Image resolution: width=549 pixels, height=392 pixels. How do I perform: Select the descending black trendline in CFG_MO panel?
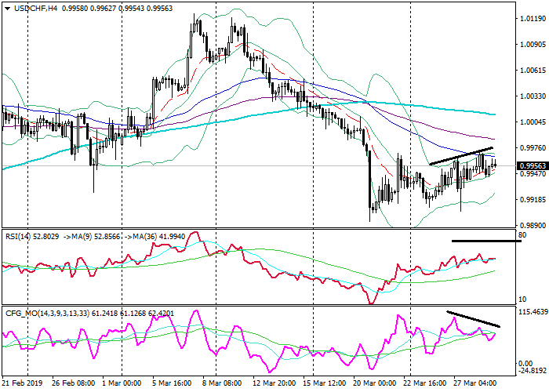click(473, 319)
